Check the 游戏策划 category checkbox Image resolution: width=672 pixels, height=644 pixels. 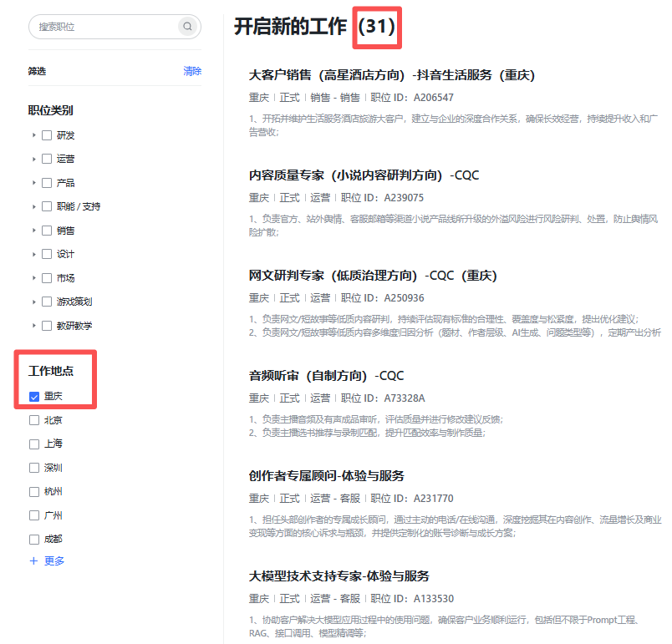[x=47, y=302]
